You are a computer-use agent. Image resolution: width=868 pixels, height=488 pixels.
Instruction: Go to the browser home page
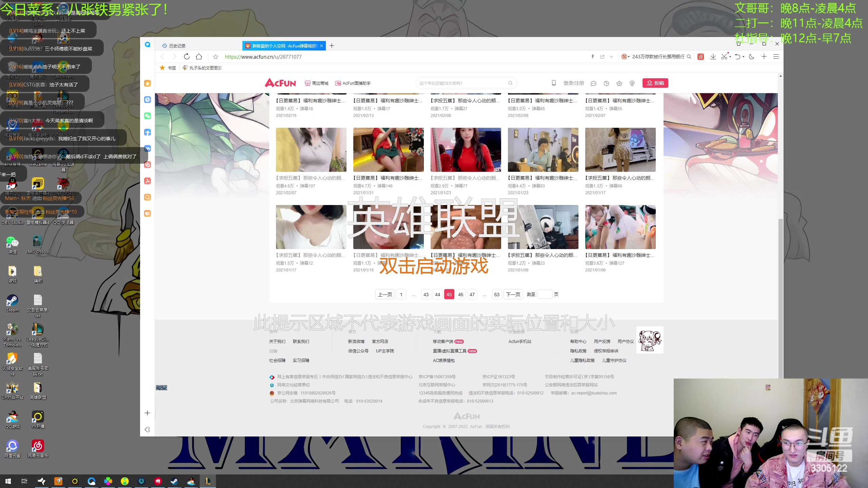coord(199,57)
